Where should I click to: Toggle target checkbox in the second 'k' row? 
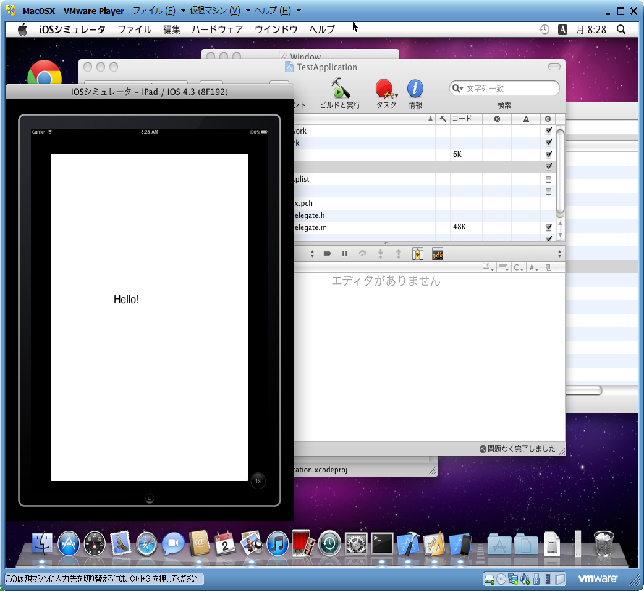548,143
